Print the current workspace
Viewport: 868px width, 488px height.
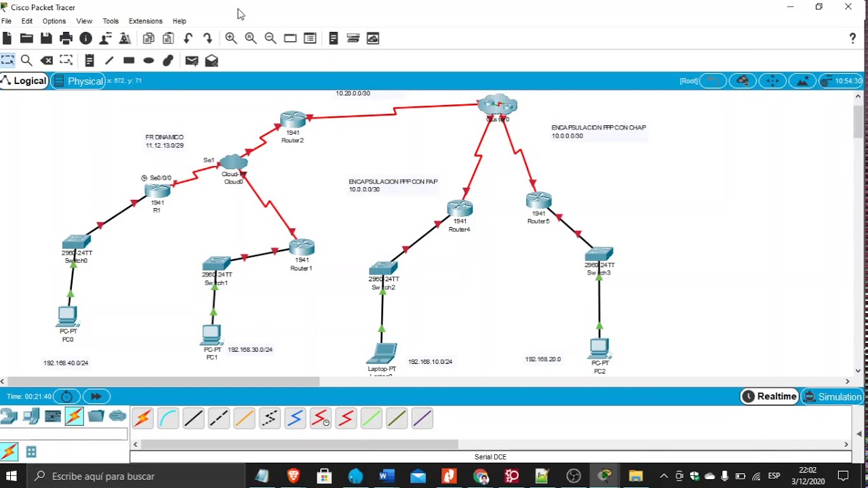[66, 39]
